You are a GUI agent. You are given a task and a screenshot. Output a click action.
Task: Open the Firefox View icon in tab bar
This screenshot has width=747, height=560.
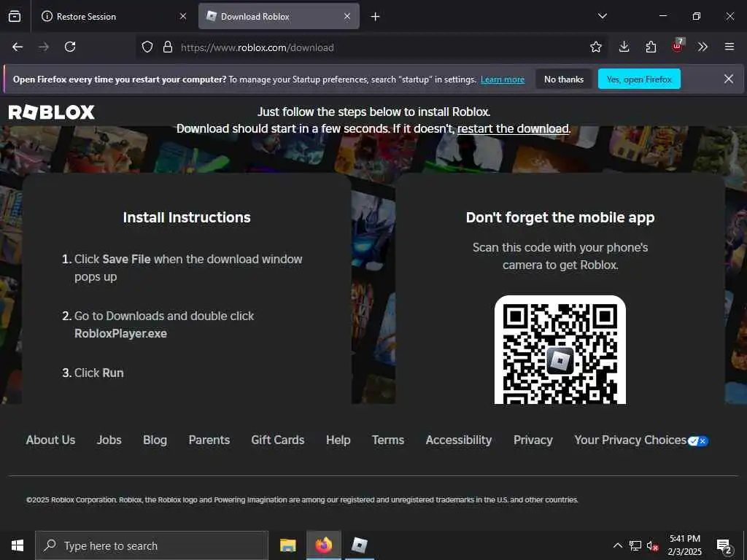coord(15,16)
